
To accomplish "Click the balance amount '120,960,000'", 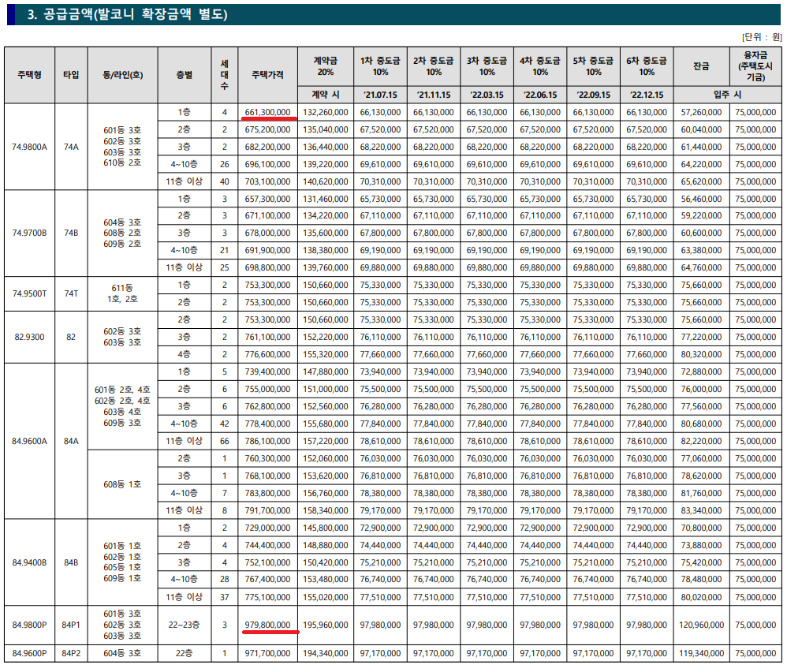I will 701,625.
